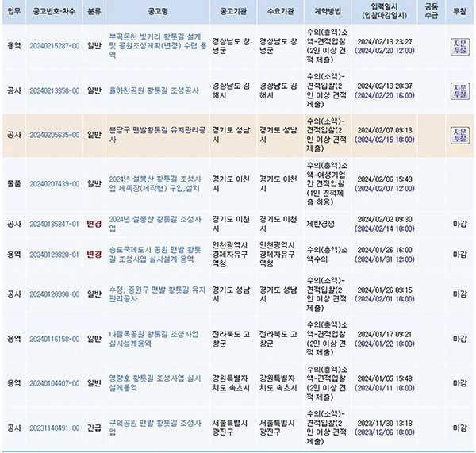This screenshot has height=453, width=476.
Task: Click the 수요기관 column header
Action: 281,12
